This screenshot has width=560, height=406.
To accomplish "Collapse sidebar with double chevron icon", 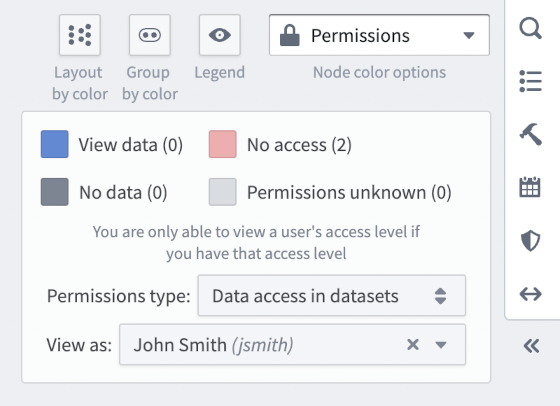I will [531, 346].
